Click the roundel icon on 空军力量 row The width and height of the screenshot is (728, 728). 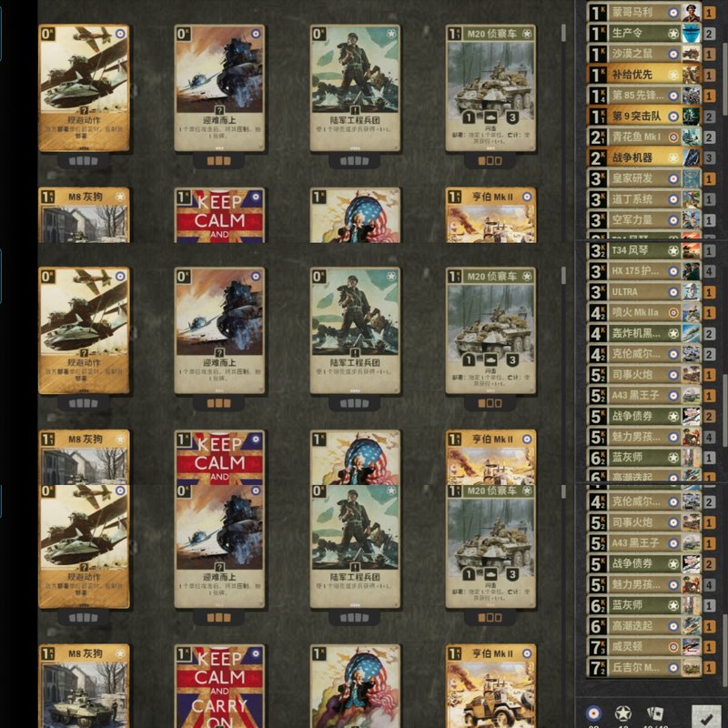pos(673,220)
